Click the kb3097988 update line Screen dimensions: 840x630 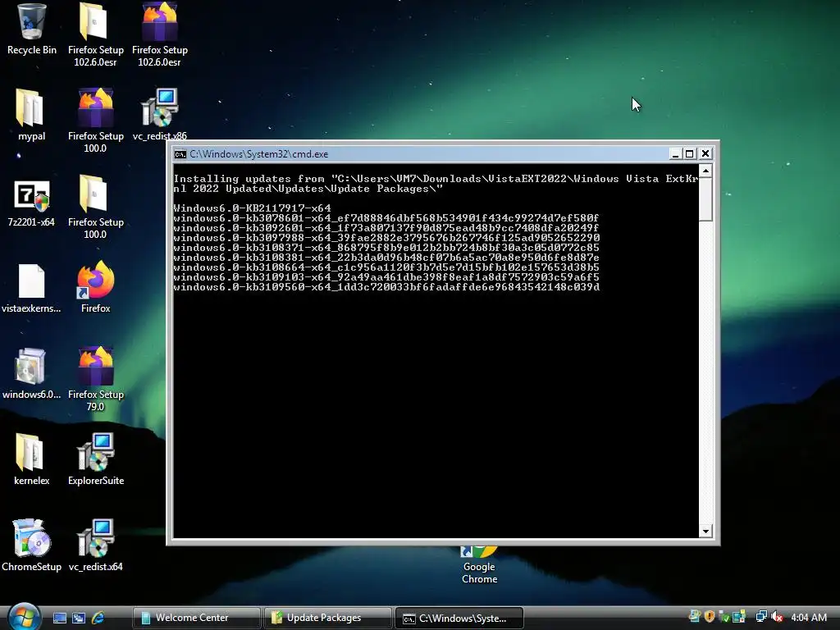point(387,237)
